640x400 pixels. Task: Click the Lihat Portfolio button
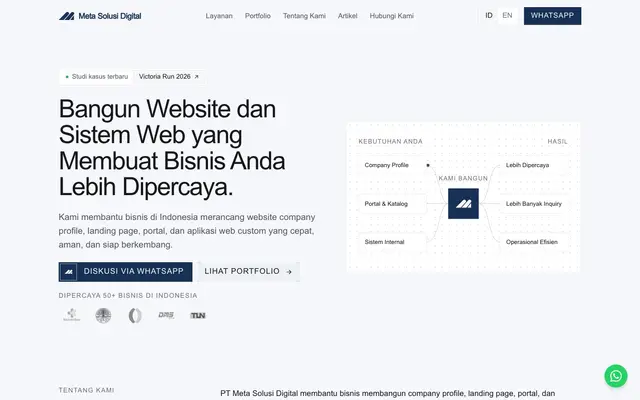pyautogui.click(x=248, y=272)
